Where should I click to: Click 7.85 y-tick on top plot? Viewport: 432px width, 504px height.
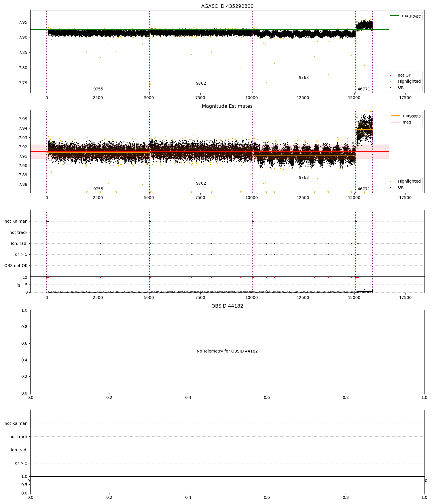point(23,53)
